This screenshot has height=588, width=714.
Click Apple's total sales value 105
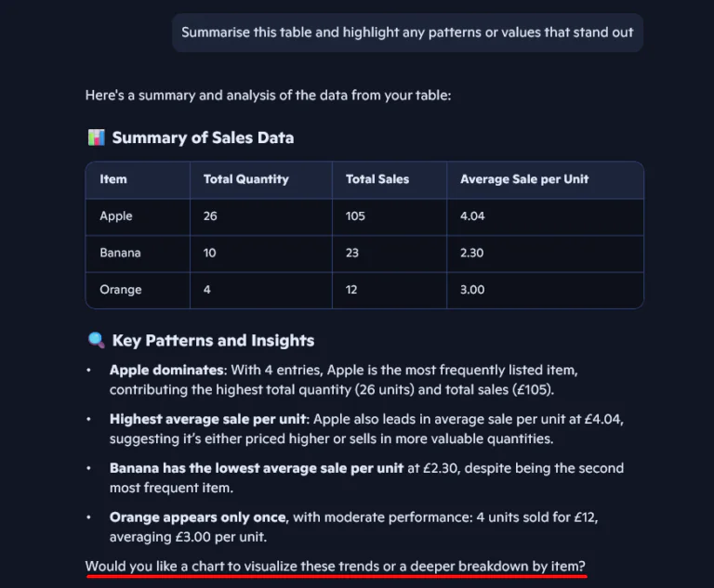pos(355,216)
